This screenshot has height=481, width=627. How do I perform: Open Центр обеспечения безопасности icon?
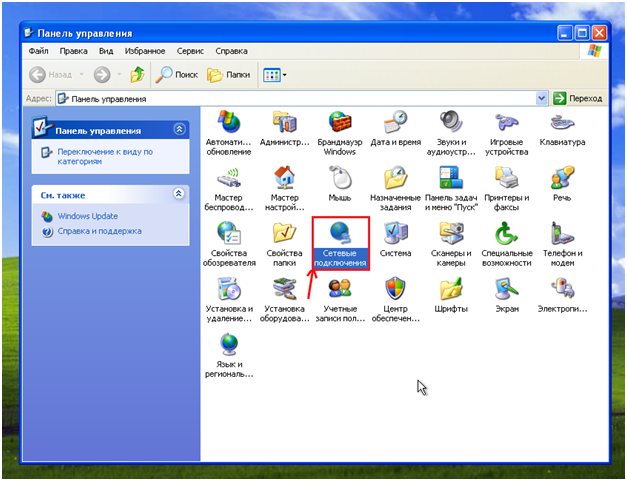(x=395, y=300)
